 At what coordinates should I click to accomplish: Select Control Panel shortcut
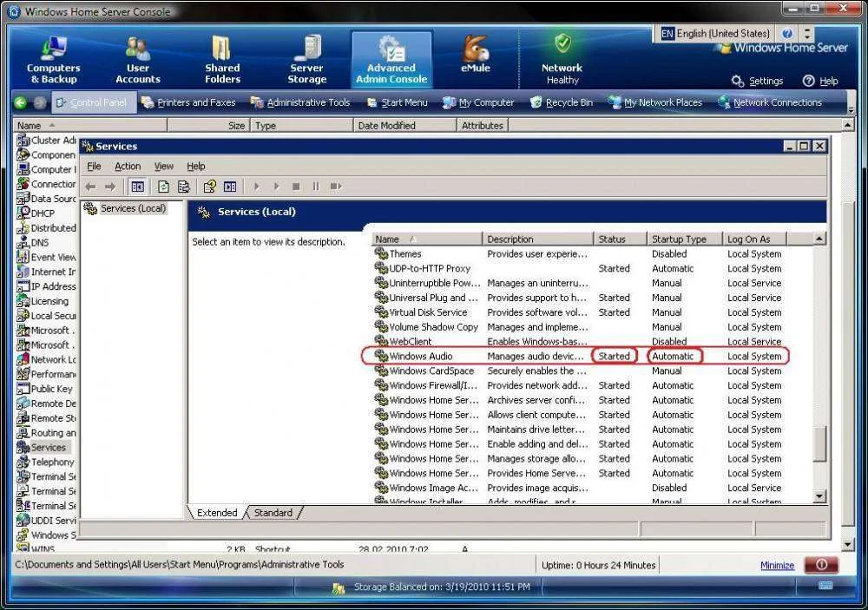point(94,102)
